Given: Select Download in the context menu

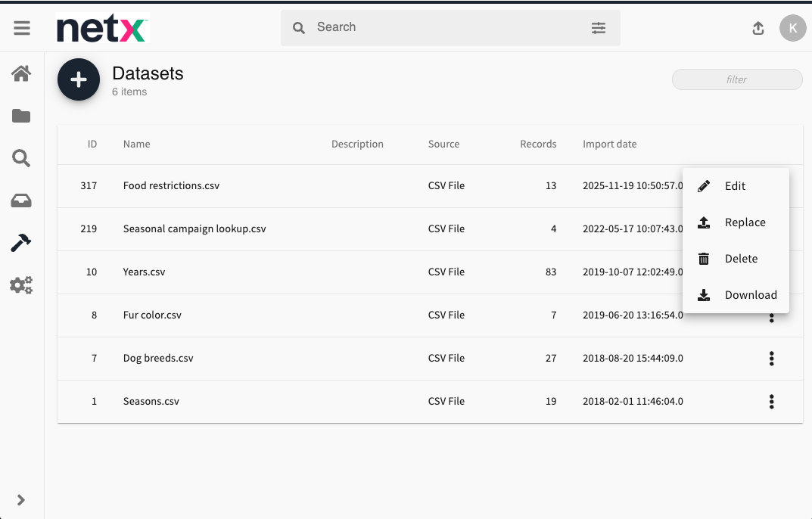Looking at the screenshot, I should (750, 295).
